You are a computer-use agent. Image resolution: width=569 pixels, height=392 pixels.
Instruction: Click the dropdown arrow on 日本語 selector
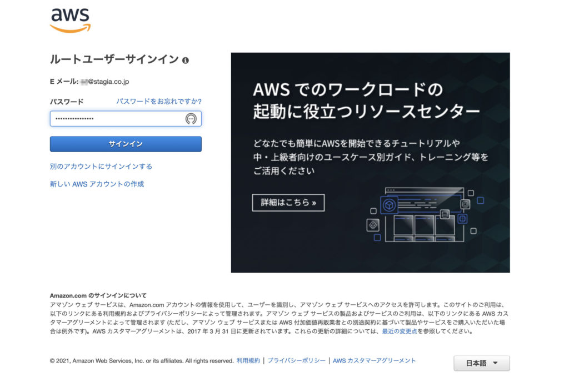click(495, 363)
